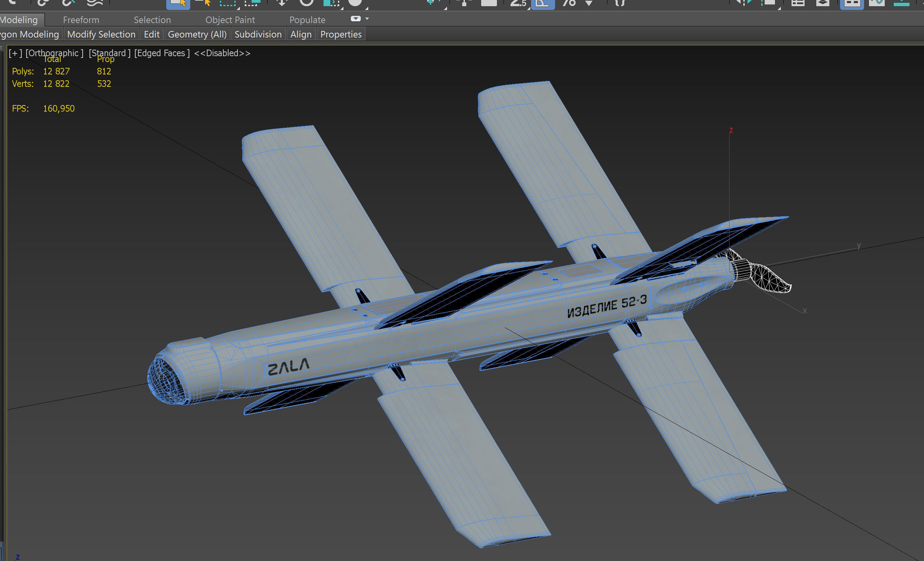The image size is (924, 561).
Task: Choose the Rectangular Selection Region icon
Action: pyautogui.click(x=228, y=3)
